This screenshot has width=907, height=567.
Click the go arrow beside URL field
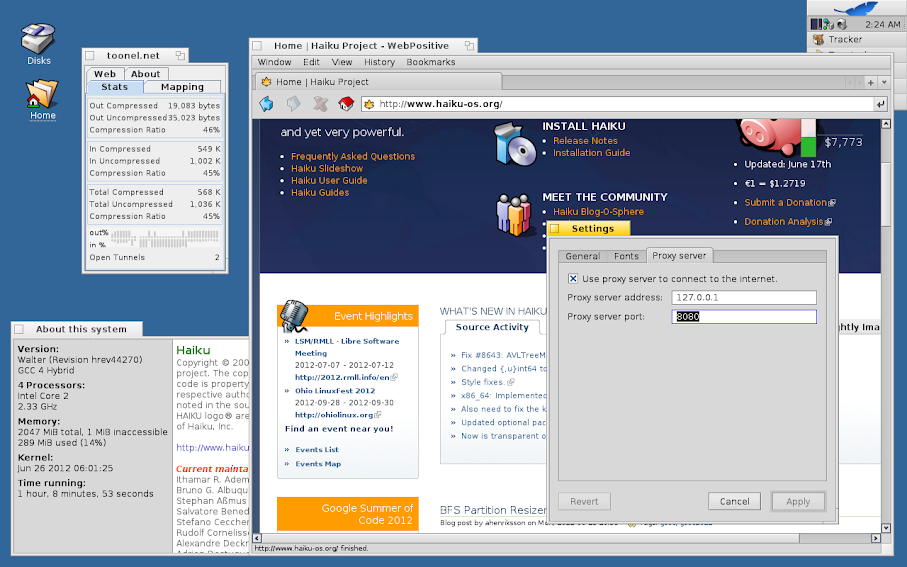click(x=880, y=104)
